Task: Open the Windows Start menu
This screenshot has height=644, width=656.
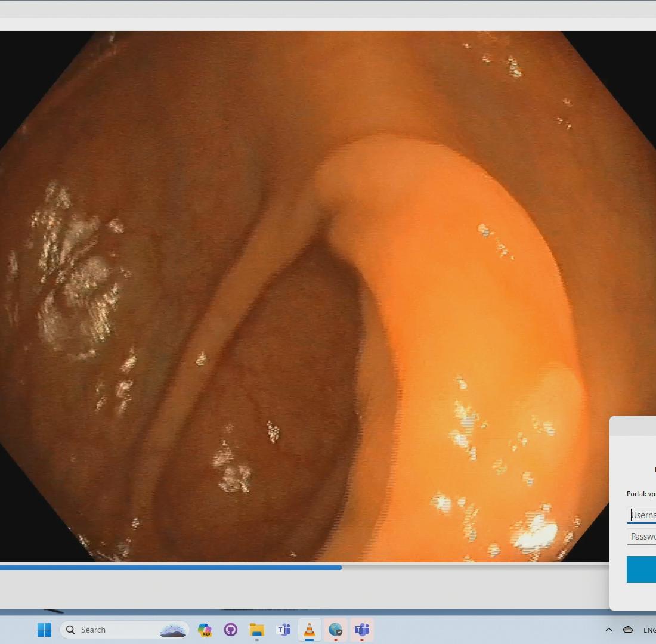Action: tap(44, 630)
